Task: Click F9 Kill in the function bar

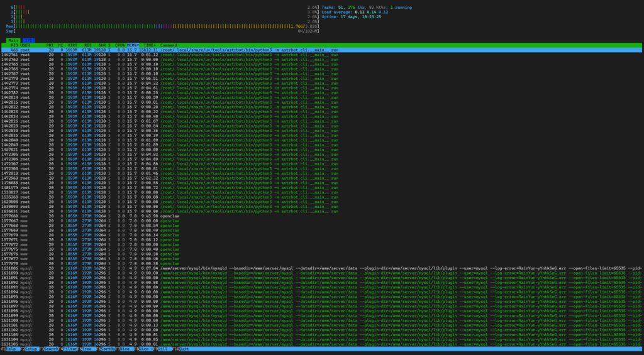Action: coord(162,349)
